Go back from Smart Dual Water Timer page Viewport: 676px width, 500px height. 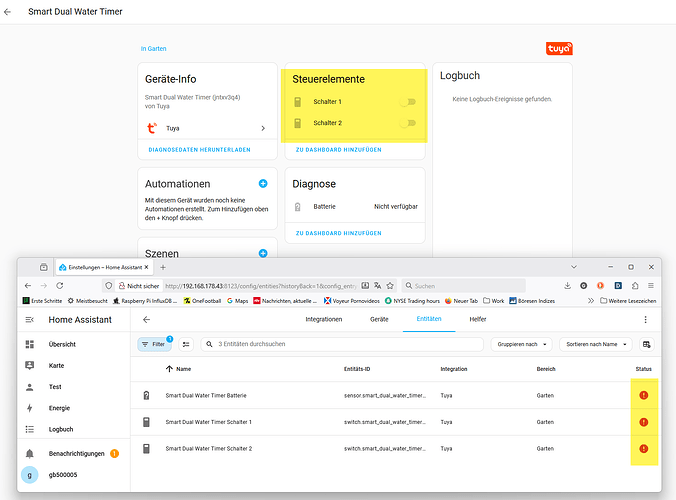pos(7,12)
